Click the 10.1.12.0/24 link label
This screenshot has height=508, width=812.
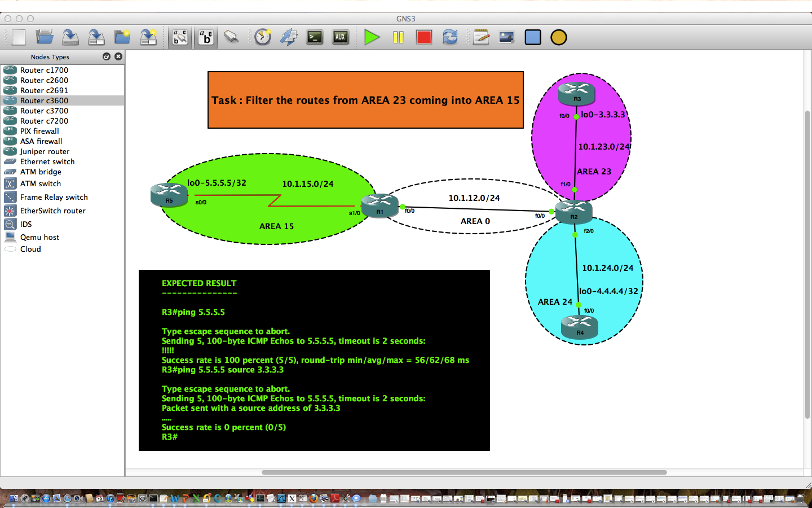pos(474,198)
